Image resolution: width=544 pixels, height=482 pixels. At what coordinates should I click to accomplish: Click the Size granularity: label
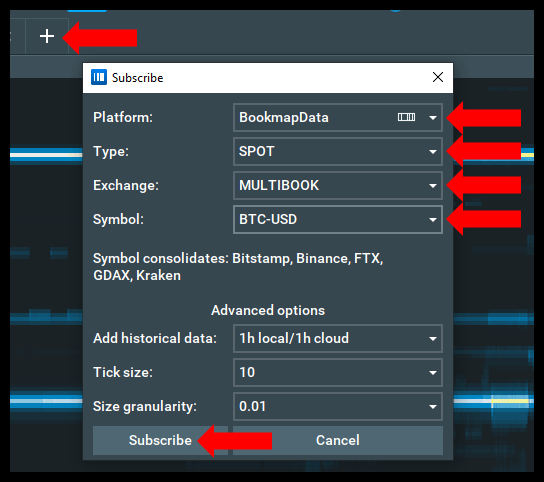tap(145, 406)
